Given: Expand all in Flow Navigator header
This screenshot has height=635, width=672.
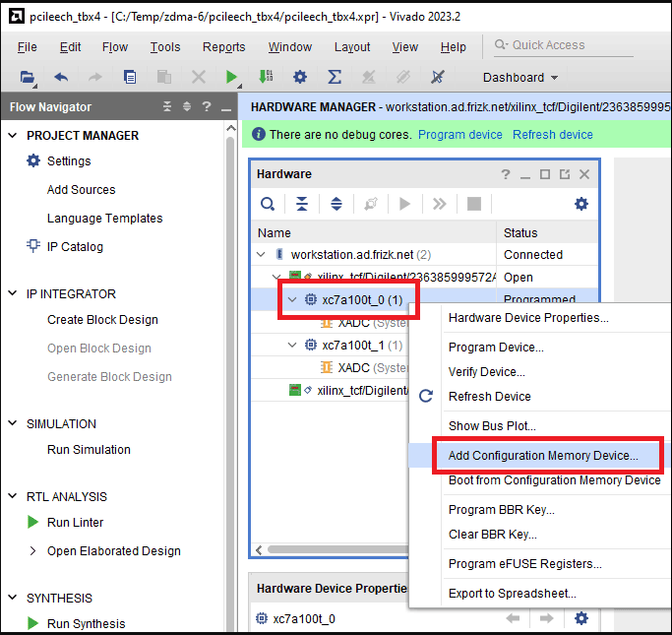Looking at the screenshot, I should (187, 106).
